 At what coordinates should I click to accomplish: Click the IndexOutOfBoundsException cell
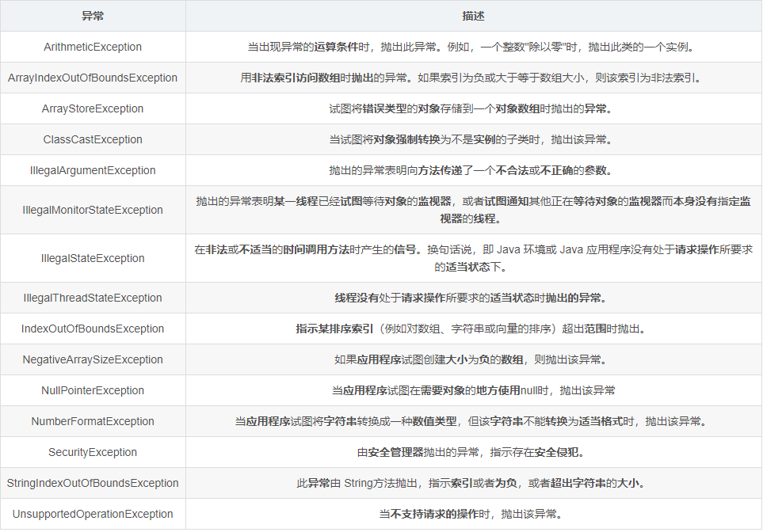pos(93,329)
